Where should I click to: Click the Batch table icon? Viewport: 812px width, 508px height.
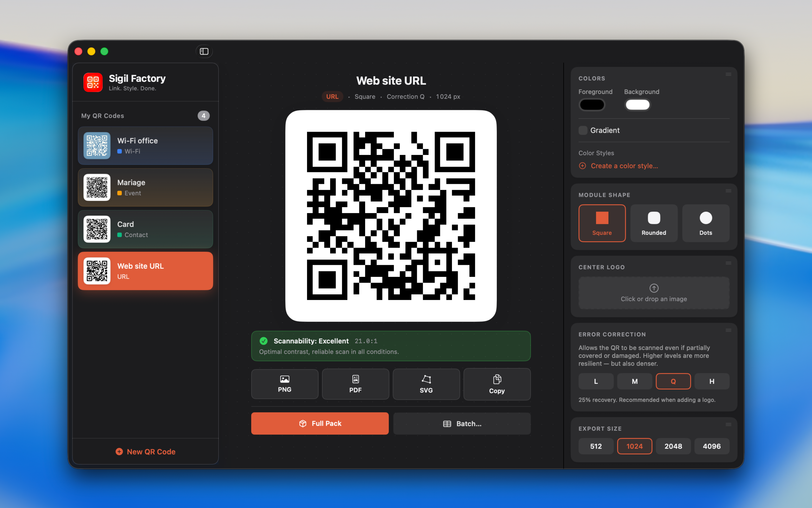click(447, 424)
